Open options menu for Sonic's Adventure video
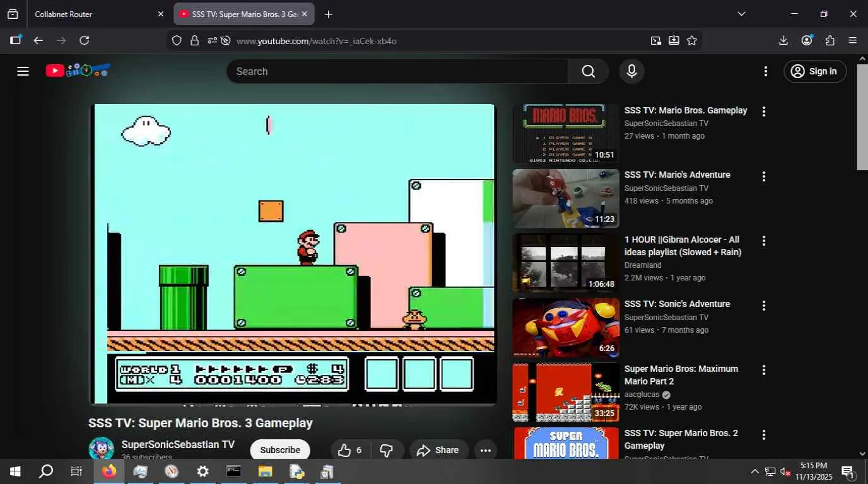The height and width of the screenshot is (484, 868). pos(763,306)
